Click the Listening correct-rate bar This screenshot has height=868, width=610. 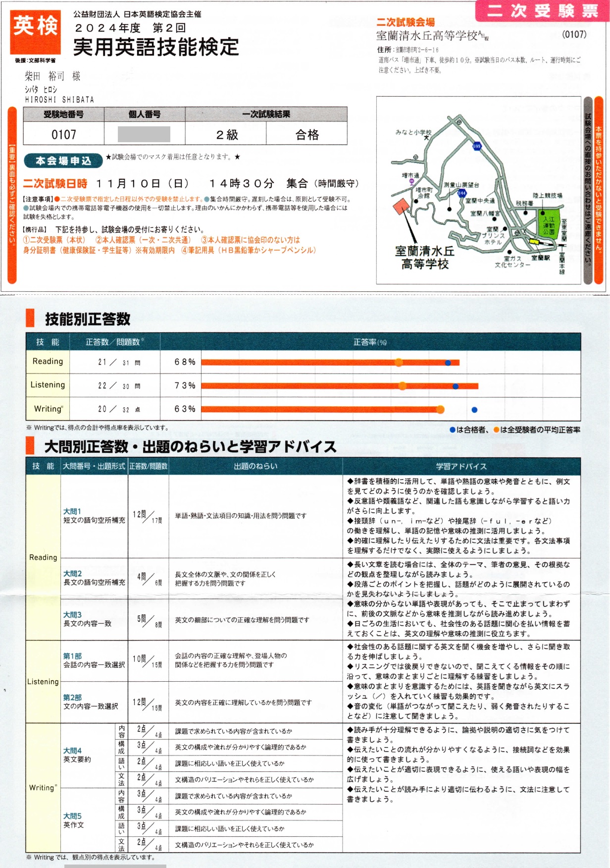(x=340, y=386)
